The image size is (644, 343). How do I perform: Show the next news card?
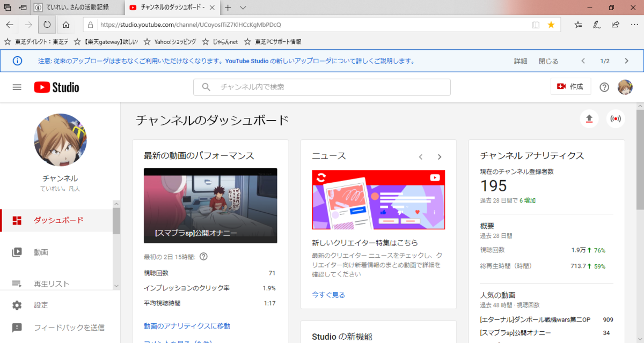[440, 156]
